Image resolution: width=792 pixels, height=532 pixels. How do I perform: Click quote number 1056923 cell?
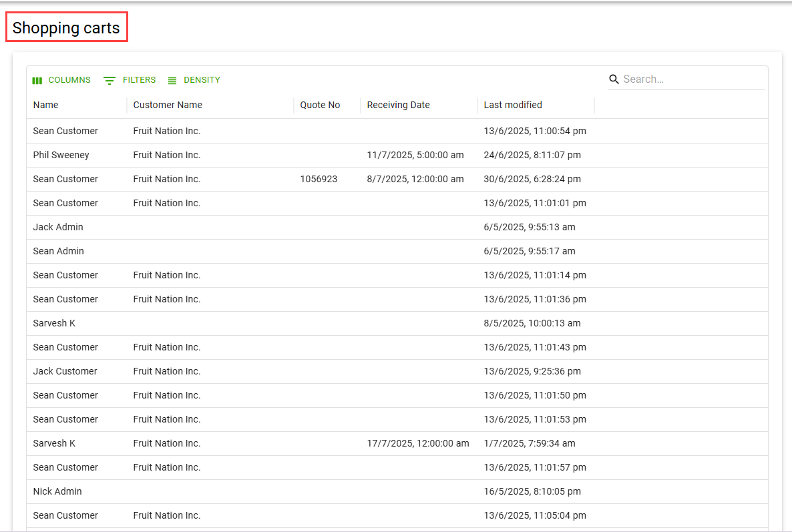tap(319, 179)
